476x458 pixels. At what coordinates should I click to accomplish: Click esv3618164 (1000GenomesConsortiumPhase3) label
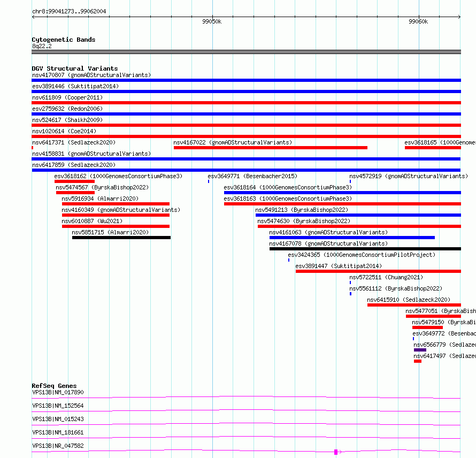[x=288, y=187]
